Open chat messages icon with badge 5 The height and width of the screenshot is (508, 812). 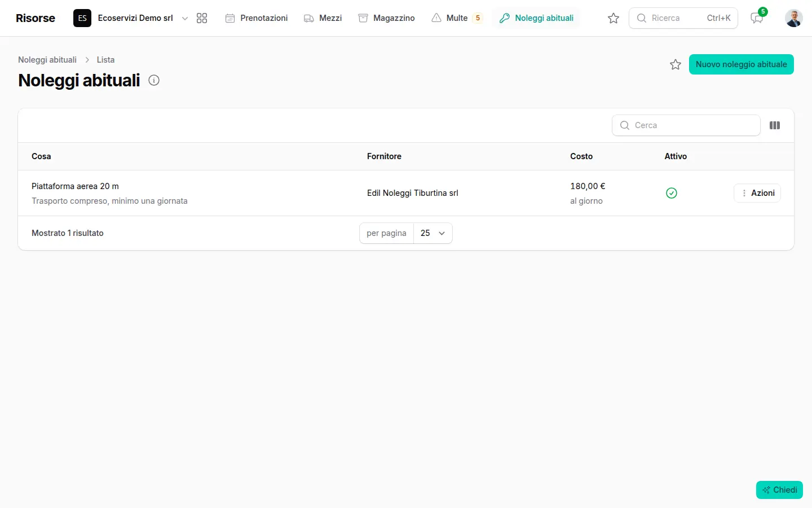(x=757, y=18)
